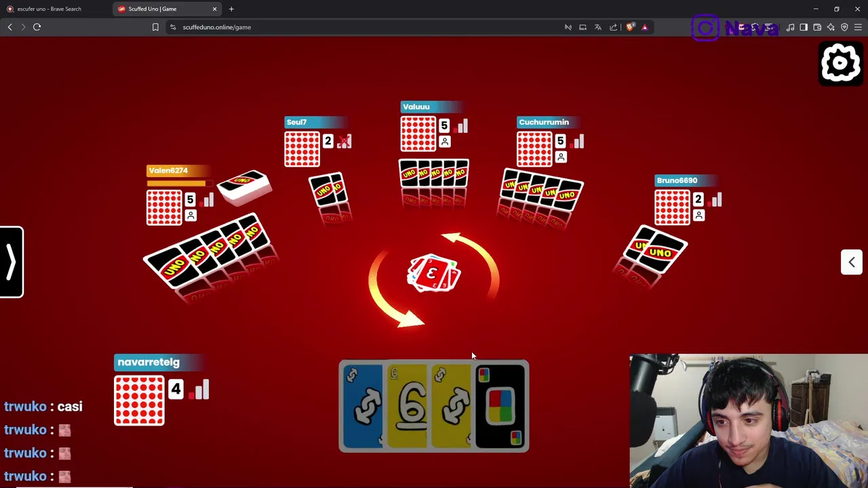The image size is (868, 488).
Task: Switch to the escufer uno Brave Search tab
Action: [x=49, y=9]
